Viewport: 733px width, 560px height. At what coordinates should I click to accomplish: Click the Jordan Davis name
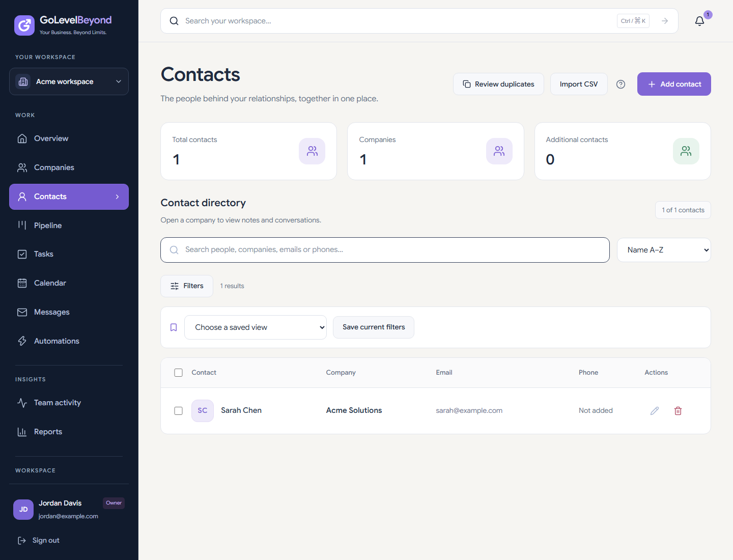tap(60, 503)
